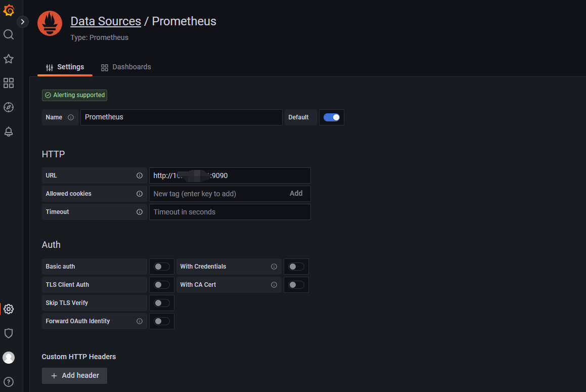Click the HTTP section heading

[54, 154]
